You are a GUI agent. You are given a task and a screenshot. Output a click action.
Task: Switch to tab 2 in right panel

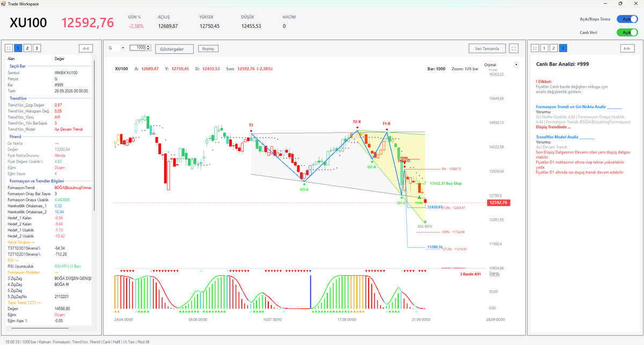click(553, 48)
